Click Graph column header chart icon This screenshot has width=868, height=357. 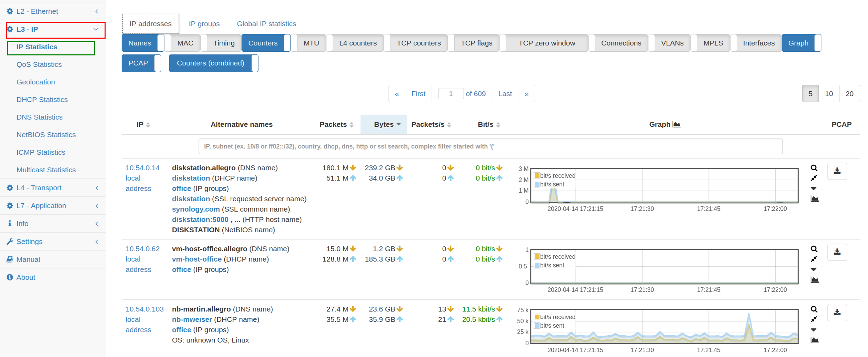(x=676, y=124)
